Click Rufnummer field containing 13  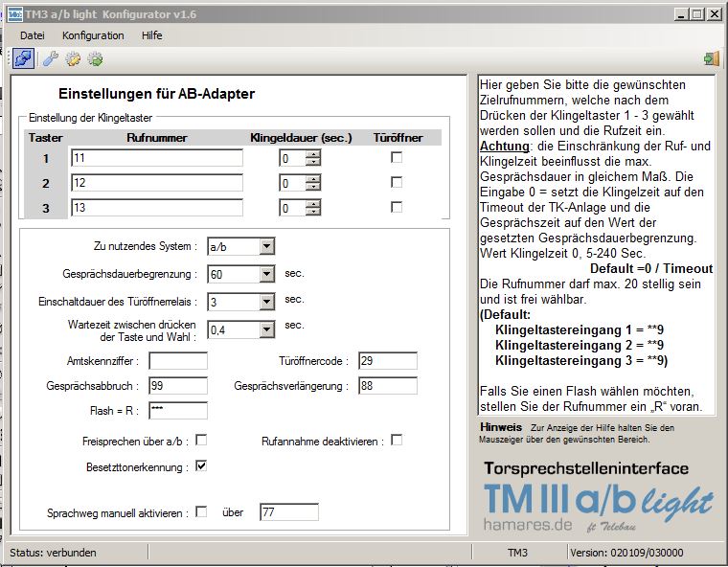tap(157, 208)
